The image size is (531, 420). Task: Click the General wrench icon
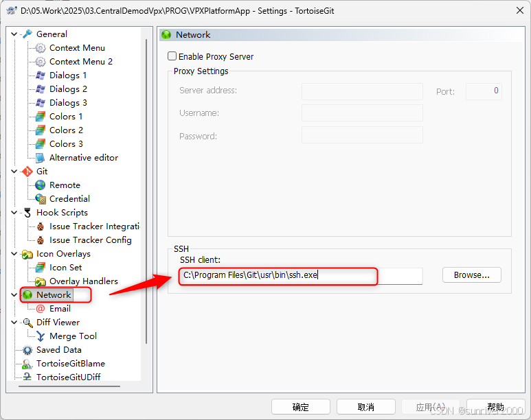click(x=27, y=34)
